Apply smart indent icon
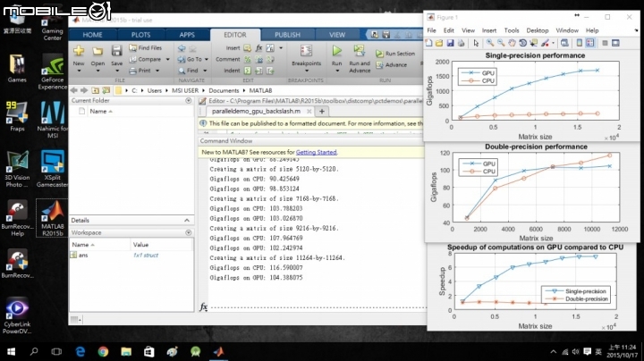 tap(247, 71)
